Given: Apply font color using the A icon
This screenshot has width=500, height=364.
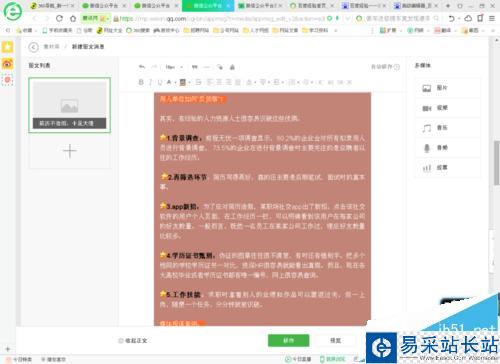Looking at the screenshot, I should click(x=169, y=82).
